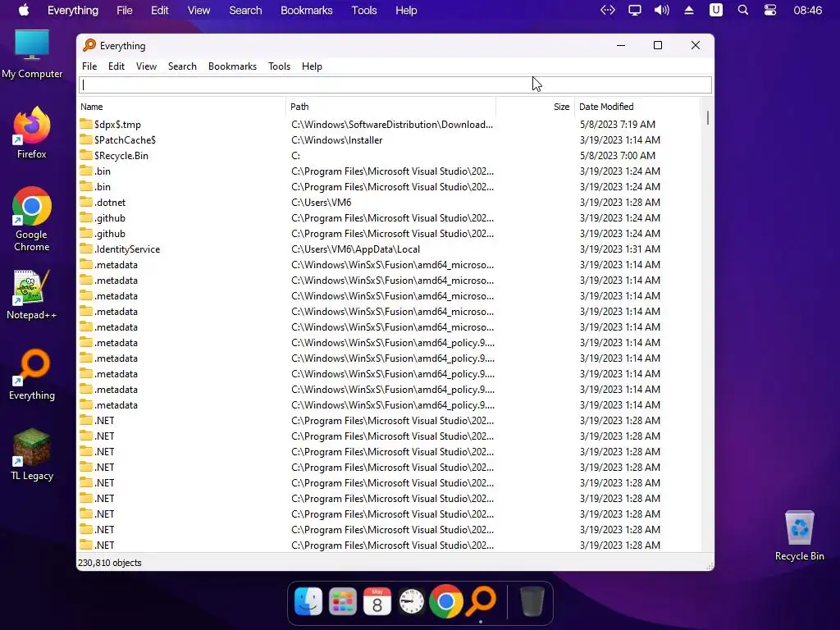This screenshot has height=630, width=840.
Task: Click the remote connection arrows icon in top bar
Action: coord(608,10)
